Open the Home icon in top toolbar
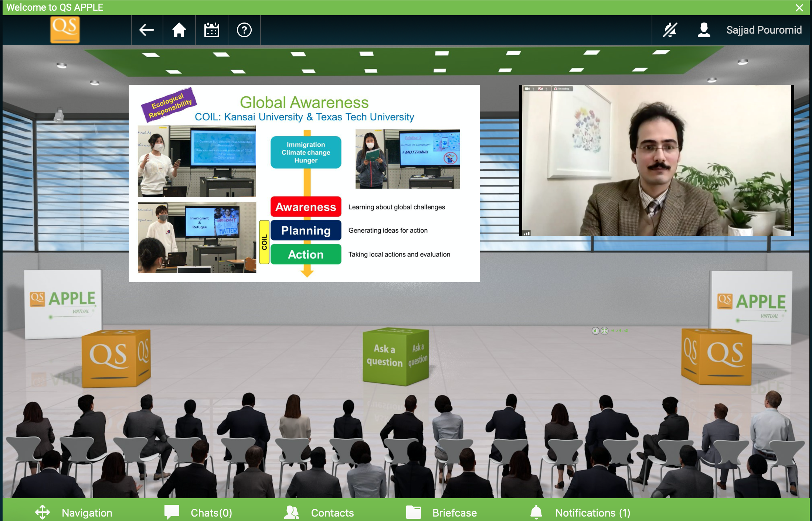This screenshot has height=521, width=812. pos(179,30)
